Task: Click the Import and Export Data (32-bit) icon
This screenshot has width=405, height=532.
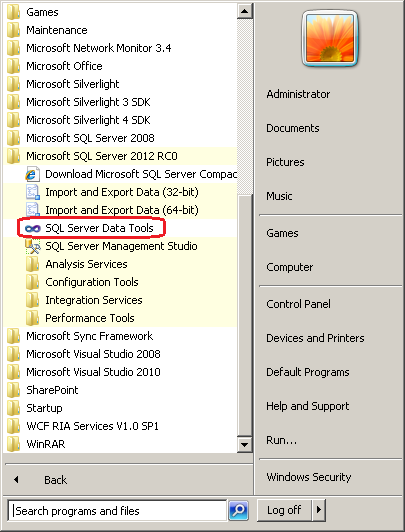Action: click(33, 192)
